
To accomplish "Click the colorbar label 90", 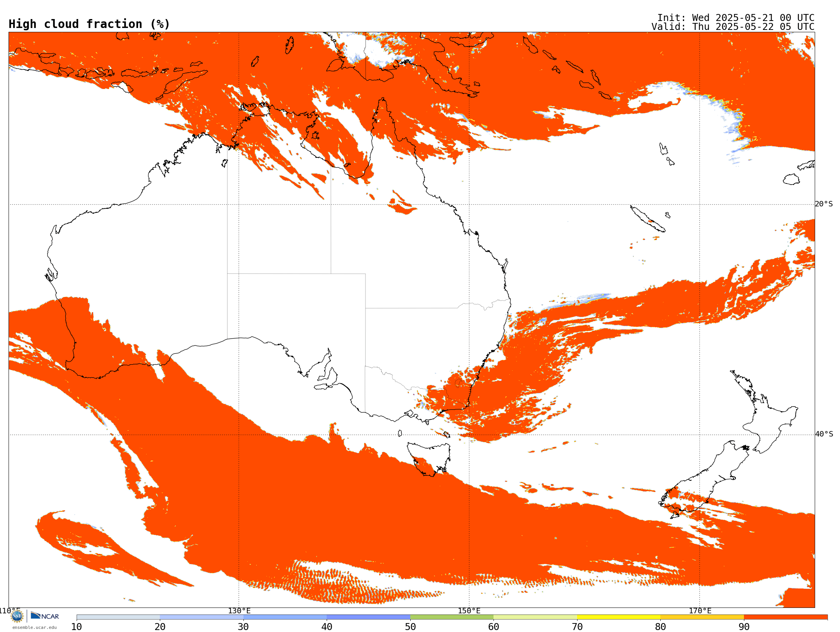I will (x=744, y=627).
